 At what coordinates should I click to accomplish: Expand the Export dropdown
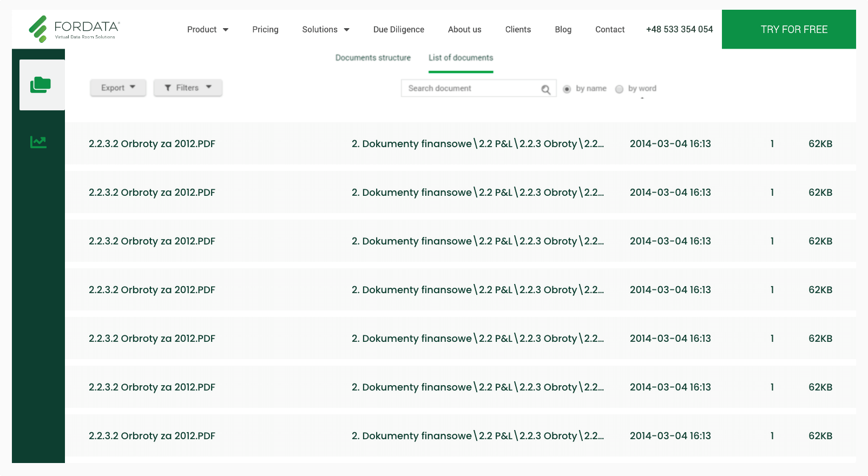118,88
